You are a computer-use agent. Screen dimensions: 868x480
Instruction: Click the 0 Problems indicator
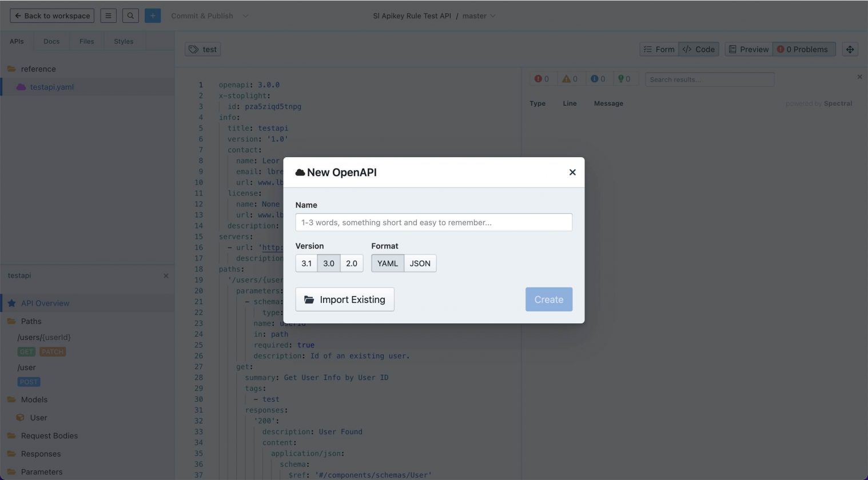tap(803, 49)
